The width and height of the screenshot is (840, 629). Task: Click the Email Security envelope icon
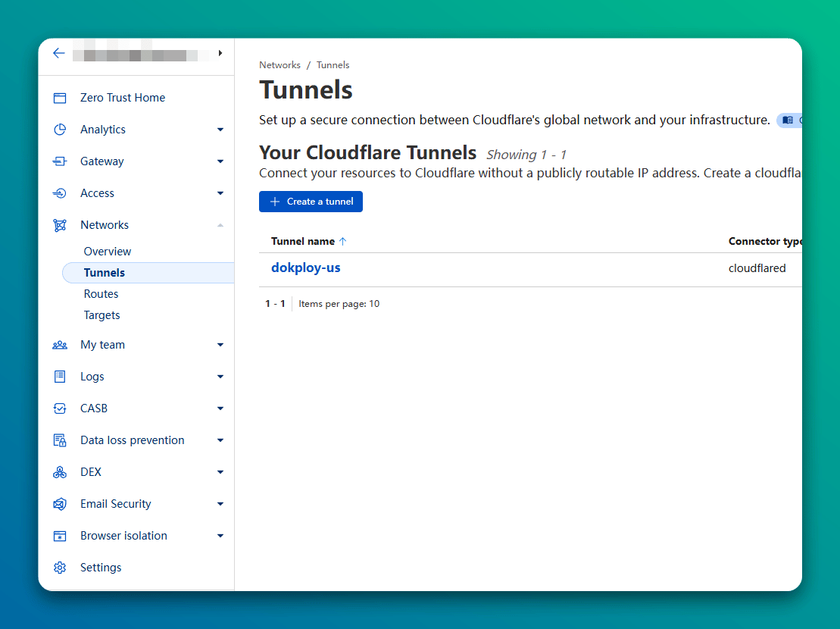60,504
